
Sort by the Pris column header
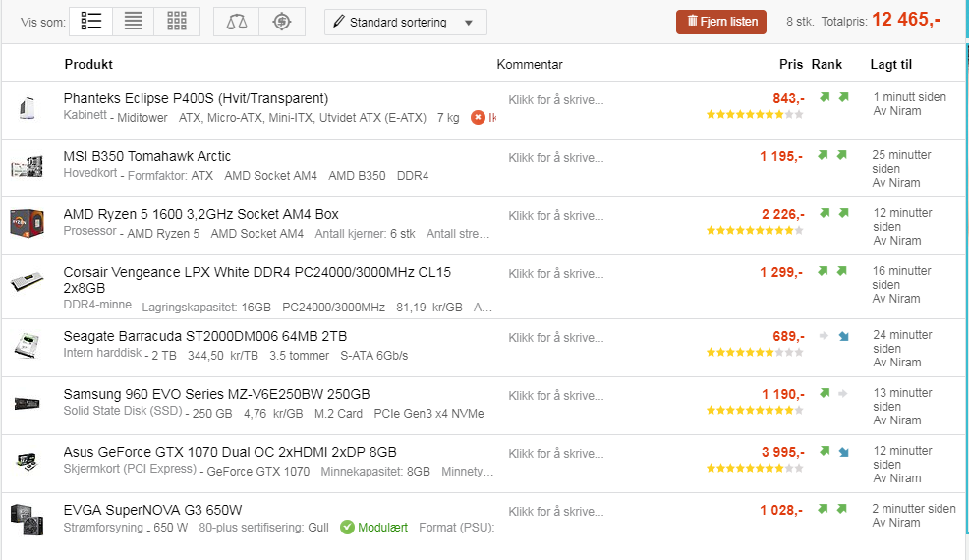pos(791,64)
